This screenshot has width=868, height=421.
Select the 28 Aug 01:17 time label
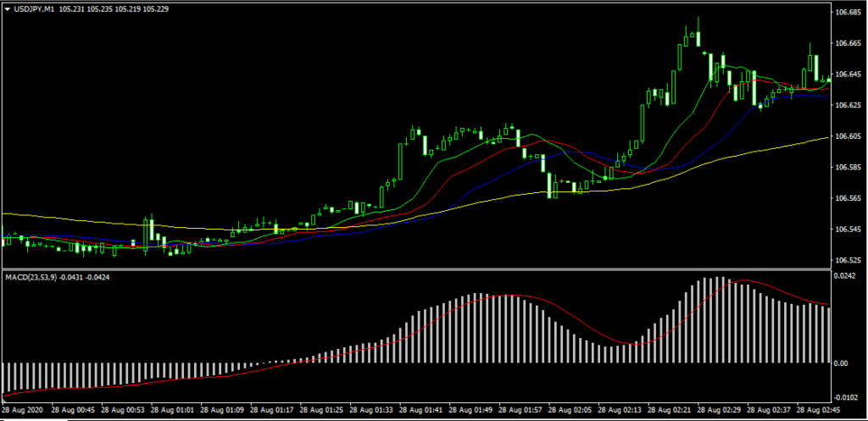[x=277, y=410]
